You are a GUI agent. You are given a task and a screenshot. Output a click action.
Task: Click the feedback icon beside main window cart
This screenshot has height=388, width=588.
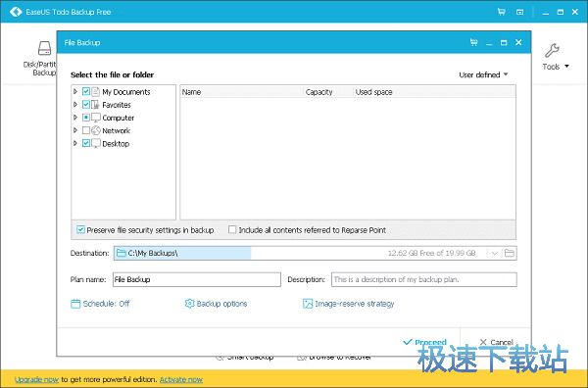pyautogui.click(x=519, y=12)
